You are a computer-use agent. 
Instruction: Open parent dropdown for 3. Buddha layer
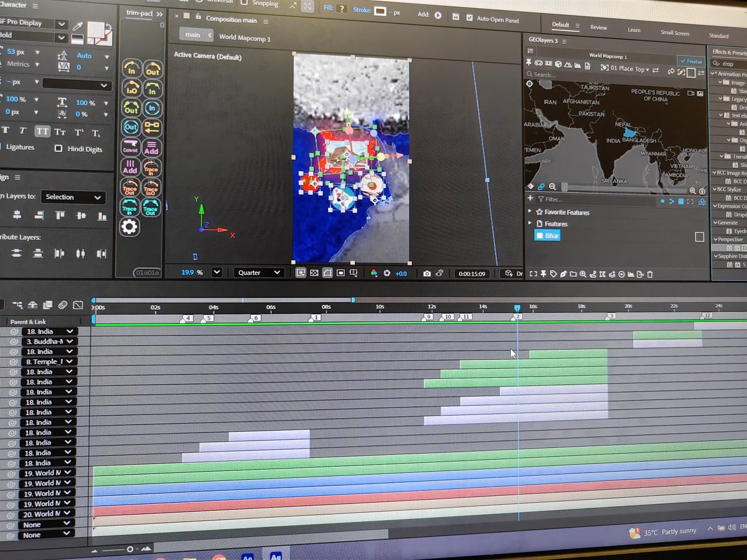(x=49, y=342)
